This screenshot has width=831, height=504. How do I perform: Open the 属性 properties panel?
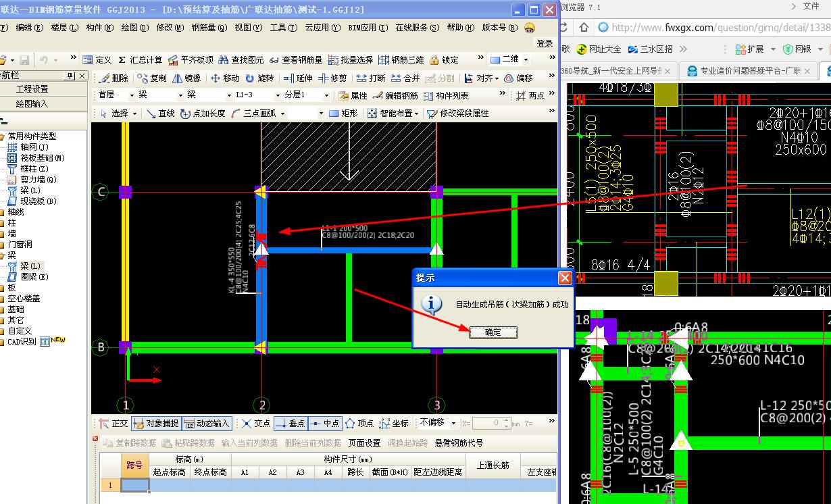(353, 96)
